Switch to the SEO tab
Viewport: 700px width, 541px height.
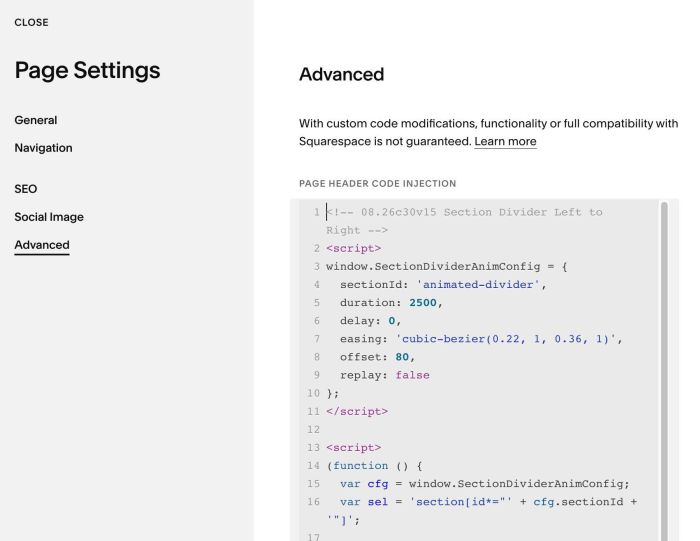click(x=26, y=189)
